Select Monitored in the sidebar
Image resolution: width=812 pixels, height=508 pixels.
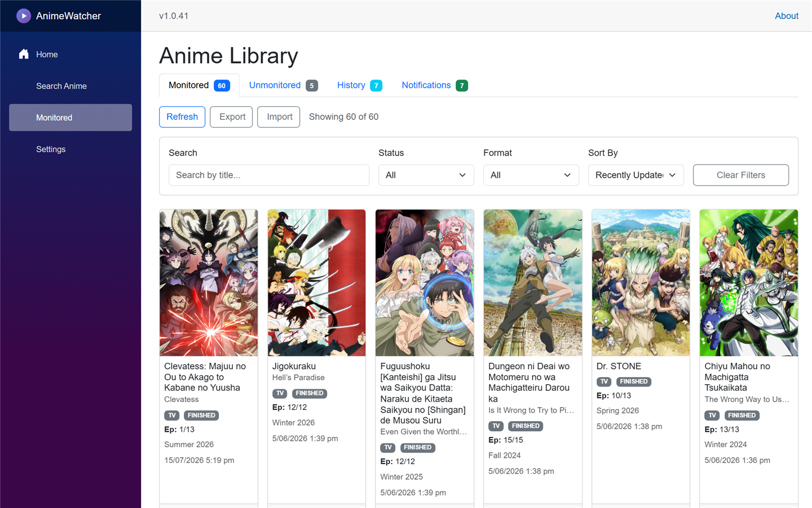pos(70,117)
